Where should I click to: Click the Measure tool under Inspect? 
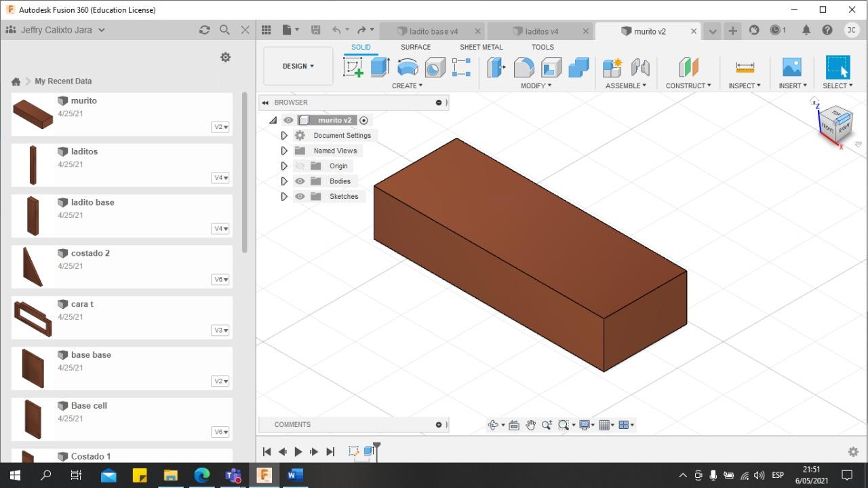pyautogui.click(x=745, y=67)
